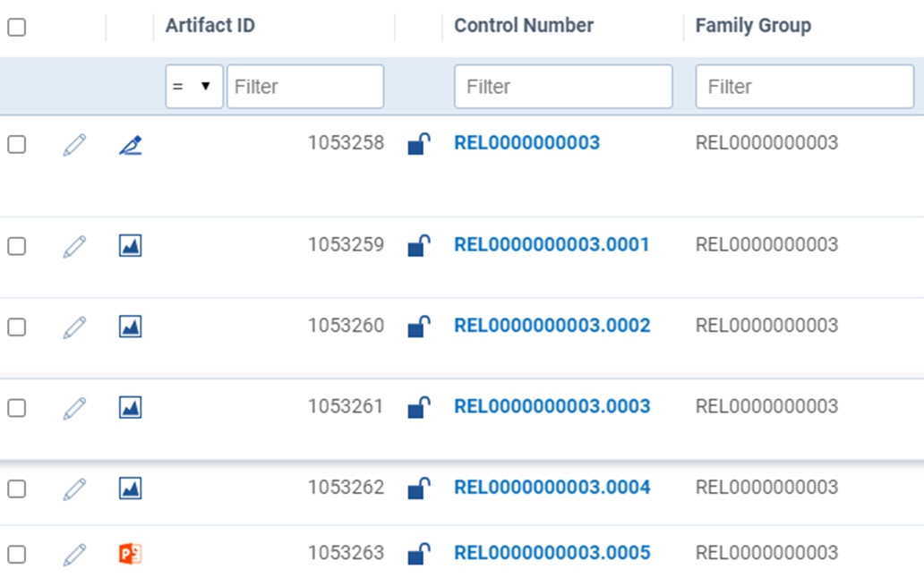Click Family Group cell in REL0000000003.0005 row
This screenshot has width=924, height=586.
point(766,552)
